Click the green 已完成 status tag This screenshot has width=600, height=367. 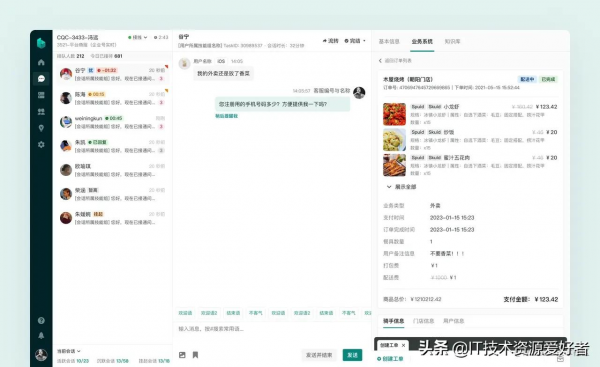[x=548, y=79]
